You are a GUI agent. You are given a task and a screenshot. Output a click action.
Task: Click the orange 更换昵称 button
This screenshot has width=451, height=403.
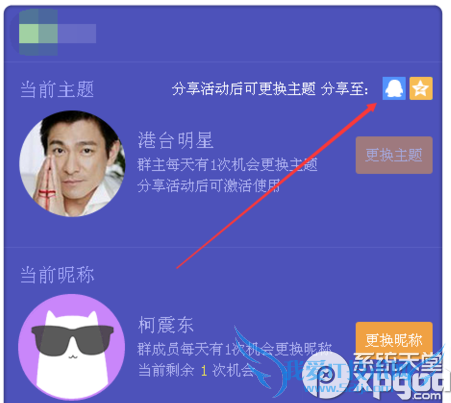tap(394, 339)
